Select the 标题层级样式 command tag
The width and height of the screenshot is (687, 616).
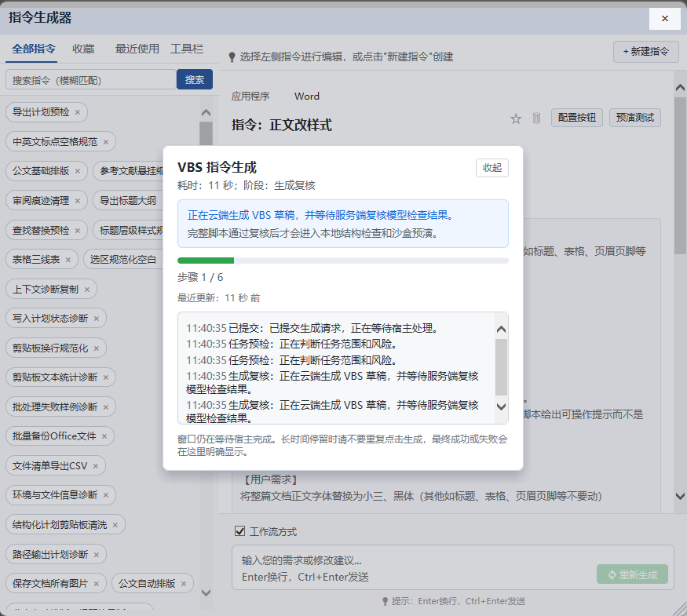[x=129, y=230]
